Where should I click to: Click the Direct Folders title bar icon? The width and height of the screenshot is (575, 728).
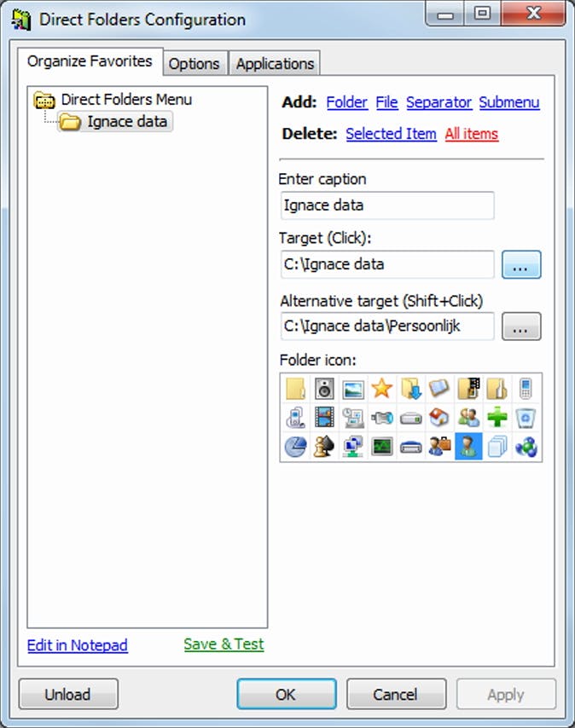click(x=21, y=20)
